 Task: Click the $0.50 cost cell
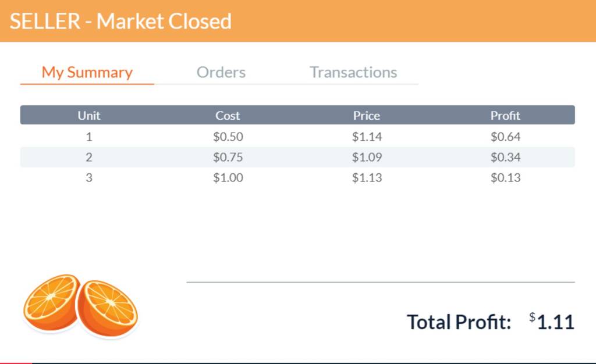pyautogui.click(x=228, y=137)
